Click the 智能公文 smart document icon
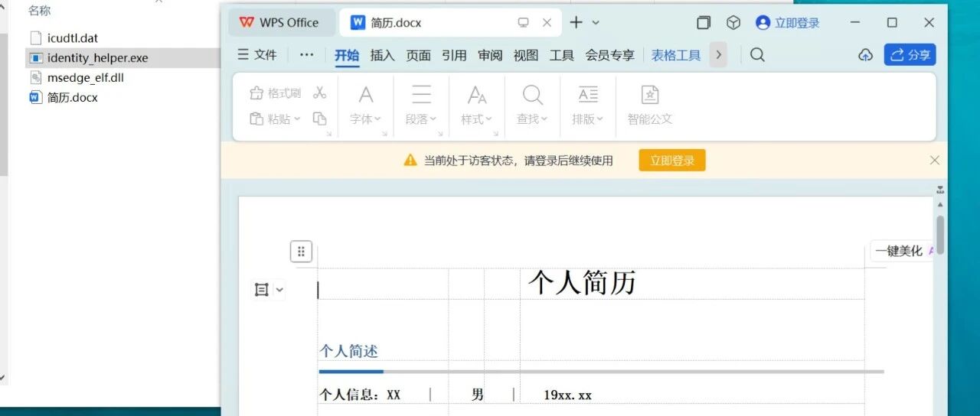 [650, 95]
